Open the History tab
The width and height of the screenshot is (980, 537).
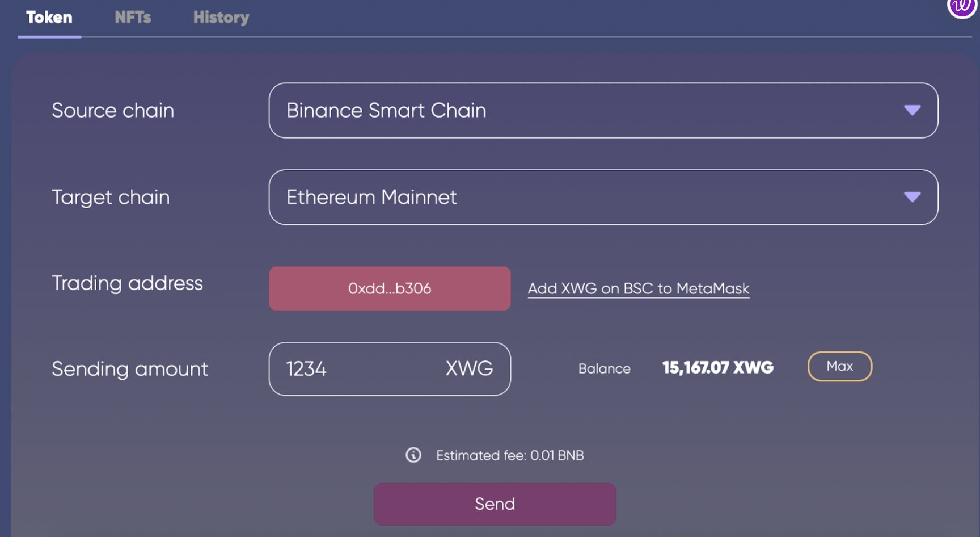click(221, 18)
